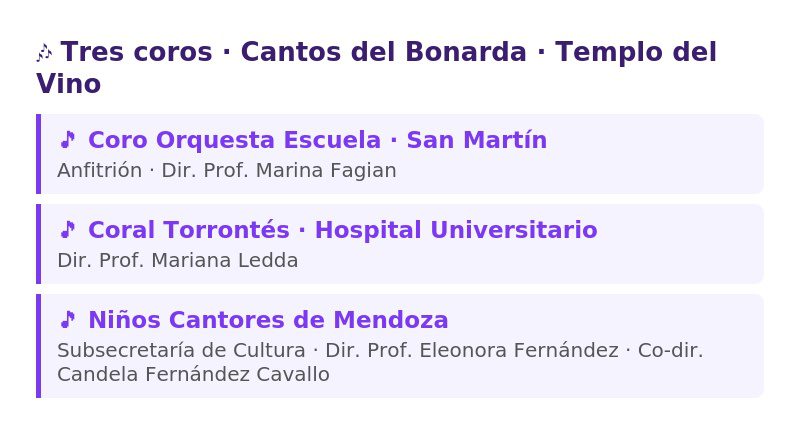Open the Niños Cantores de Mendoza title
Screen dimensions: 800x444
click(x=268, y=320)
